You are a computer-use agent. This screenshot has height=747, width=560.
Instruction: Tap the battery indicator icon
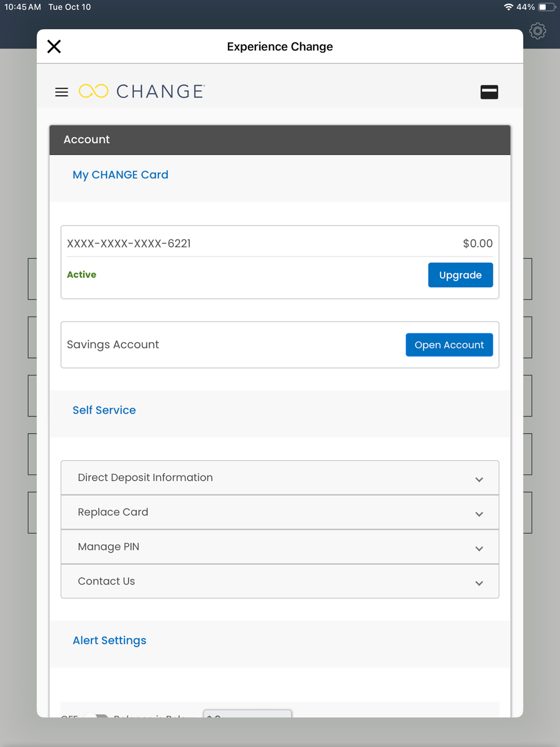pyautogui.click(x=546, y=7)
